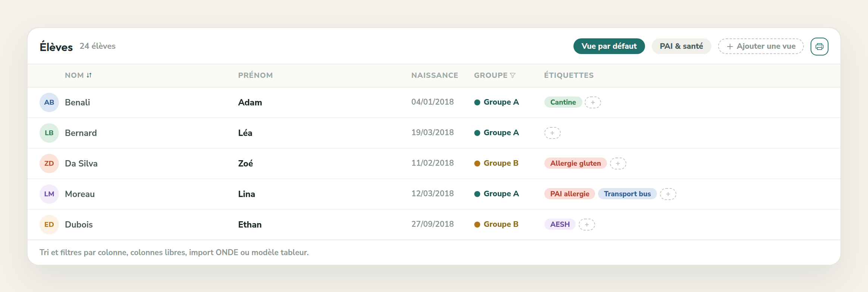Click birth date 12/03/2018
Viewport: 868px width, 292px height.
pos(433,194)
